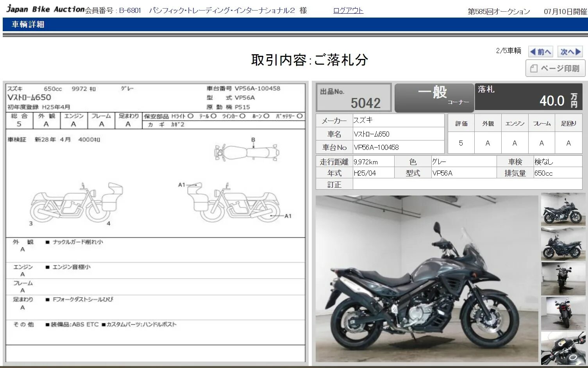Select the fourth front-view thumbnail photo
This screenshot has height=368, width=588.
click(563, 313)
